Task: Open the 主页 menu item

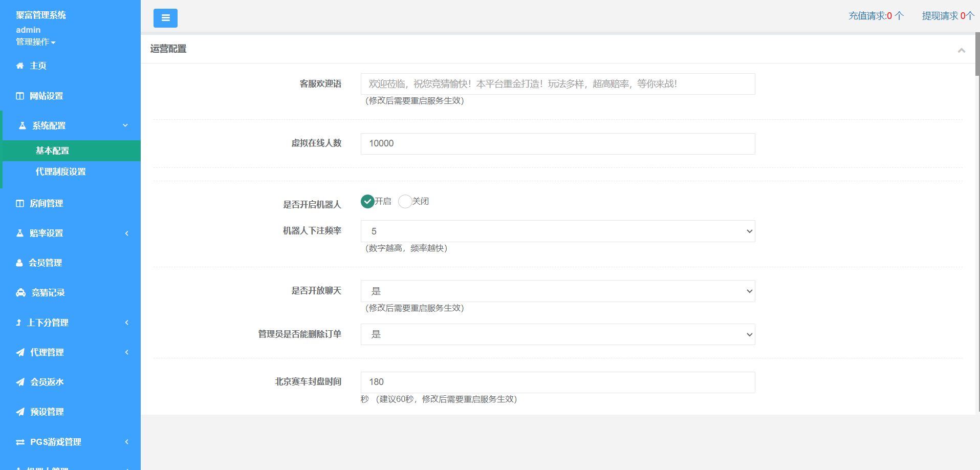Action: [70, 66]
